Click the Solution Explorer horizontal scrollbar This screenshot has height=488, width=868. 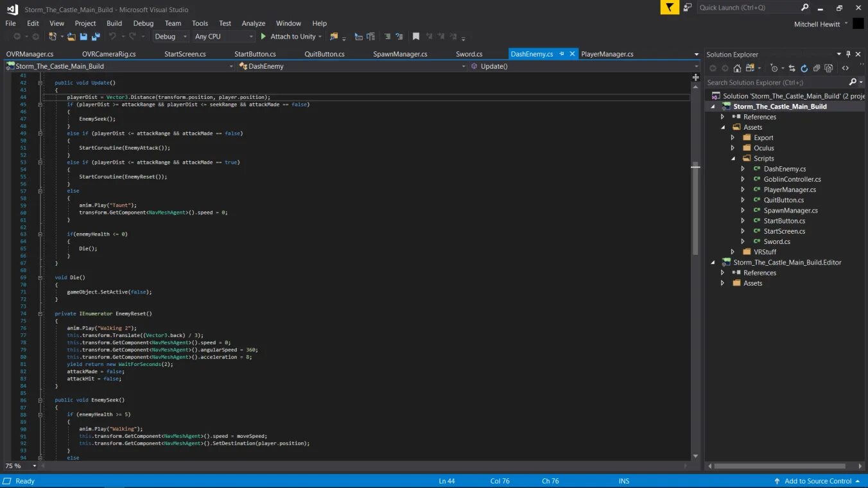coord(779,466)
